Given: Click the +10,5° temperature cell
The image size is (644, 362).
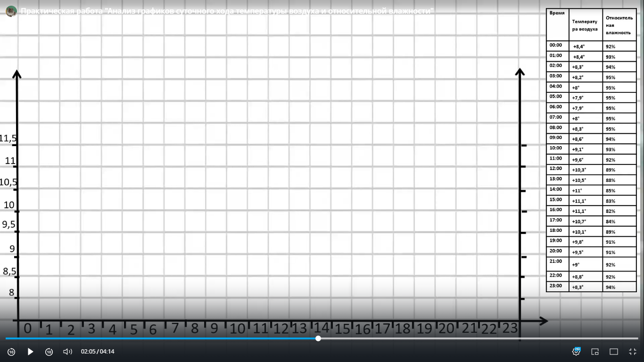Looking at the screenshot, I should (586, 180).
